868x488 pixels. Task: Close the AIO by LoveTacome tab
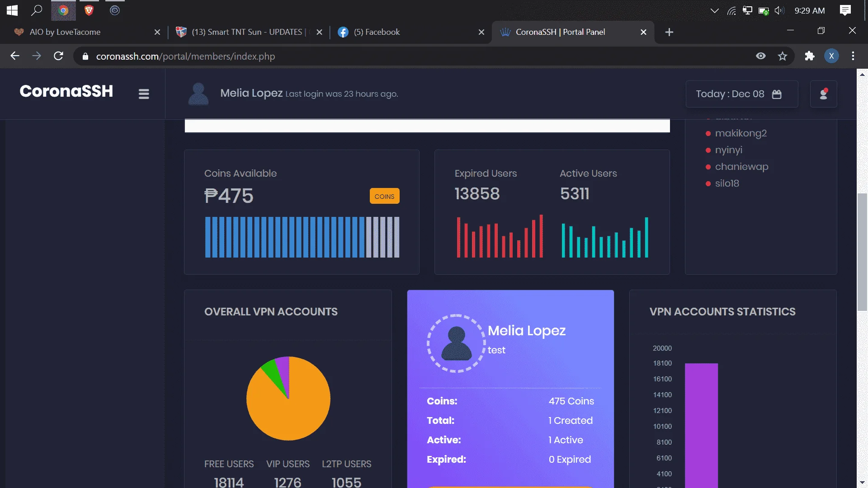tap(157, 32)
